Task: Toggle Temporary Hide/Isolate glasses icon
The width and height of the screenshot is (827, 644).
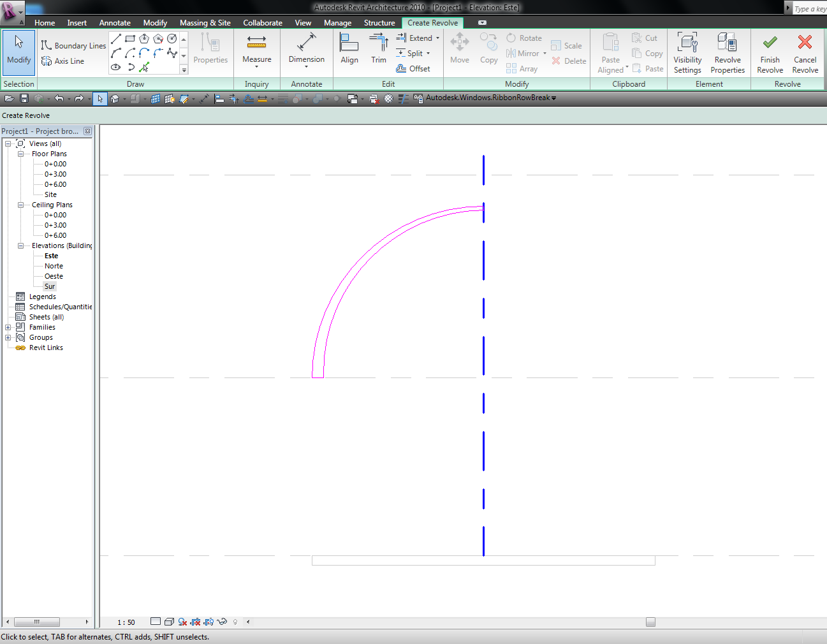Action: (x=222, y=622)
